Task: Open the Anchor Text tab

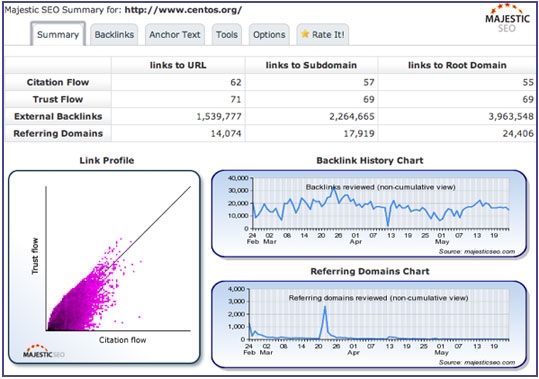Action: 175,34
